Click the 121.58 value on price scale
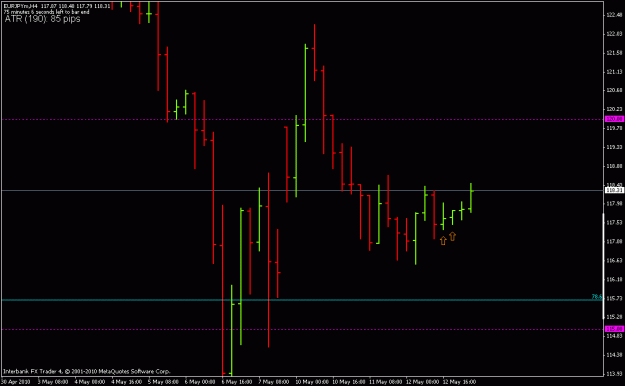The width and height of the screenshot is (625, 386). pyautogui.click(x=614, y=53)
